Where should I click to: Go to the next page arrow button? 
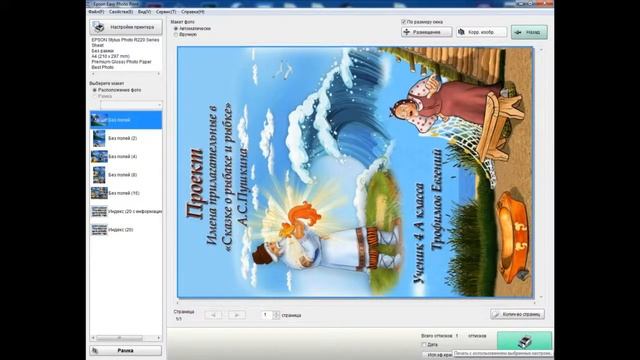(237, 315)
